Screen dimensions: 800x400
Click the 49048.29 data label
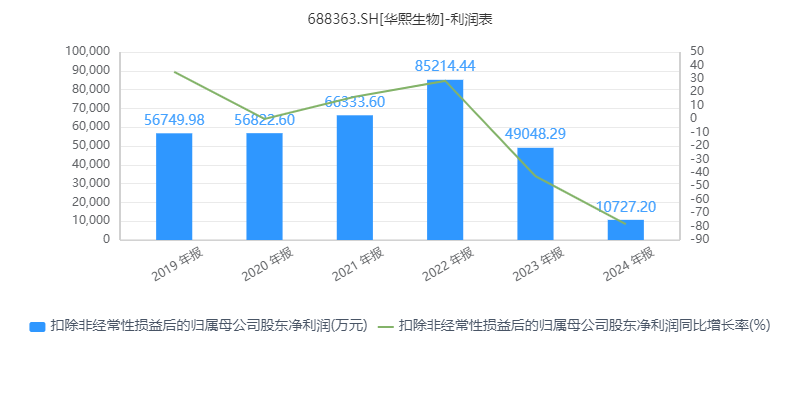(x=535, y=134)
